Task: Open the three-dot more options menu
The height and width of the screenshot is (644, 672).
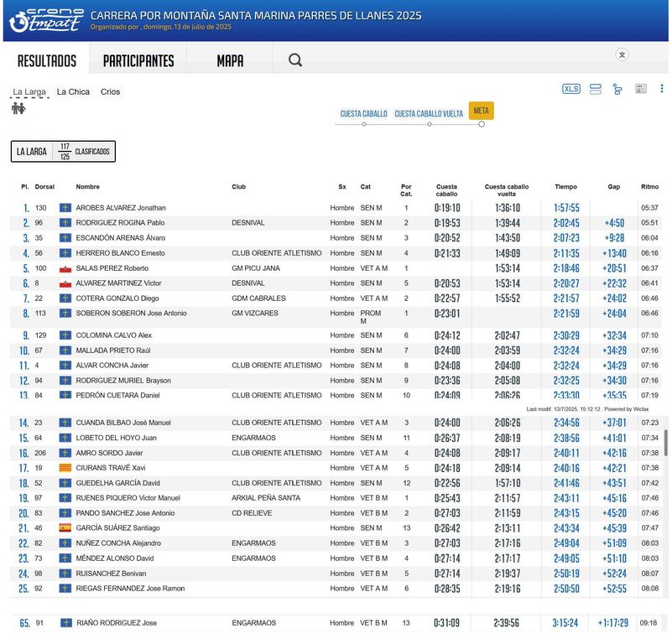Action: coord(661,89)
